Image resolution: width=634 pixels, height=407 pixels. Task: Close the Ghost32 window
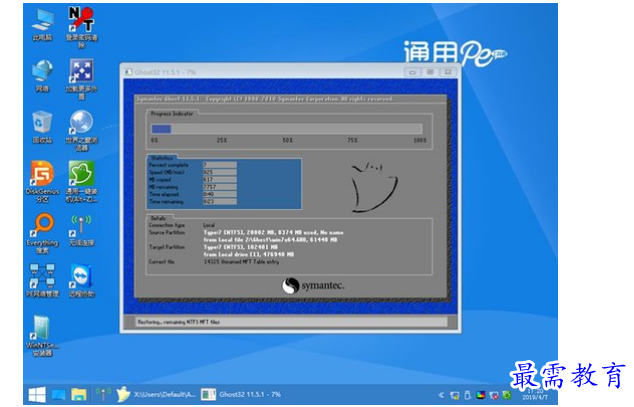(x=448, y=72)
